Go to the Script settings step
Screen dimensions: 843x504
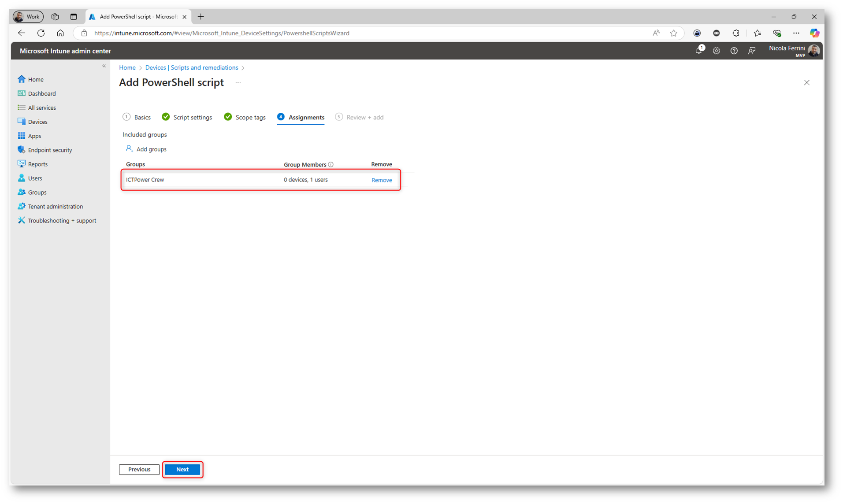[x=187, y=117]
